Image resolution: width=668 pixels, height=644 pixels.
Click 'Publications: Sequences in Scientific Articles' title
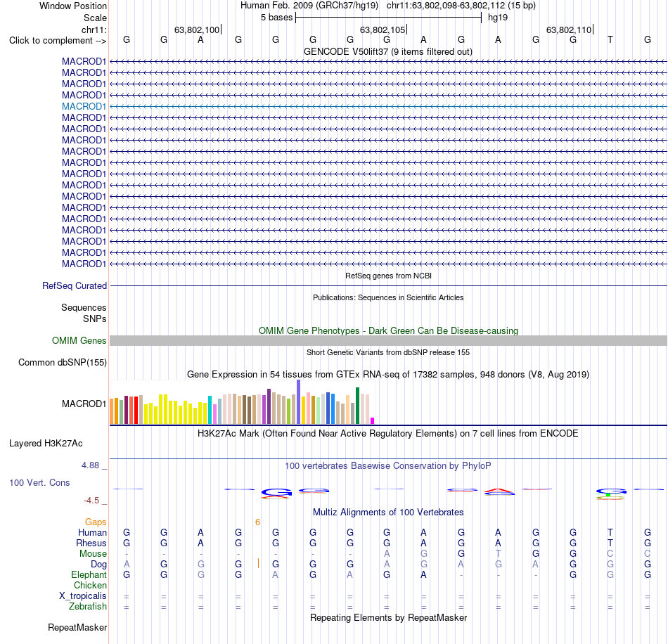click(388, 297)
